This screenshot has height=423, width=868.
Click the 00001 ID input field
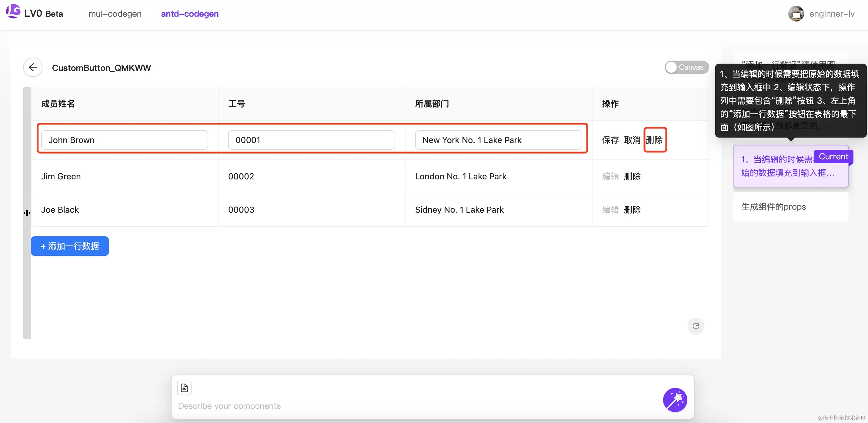(311, 140)
